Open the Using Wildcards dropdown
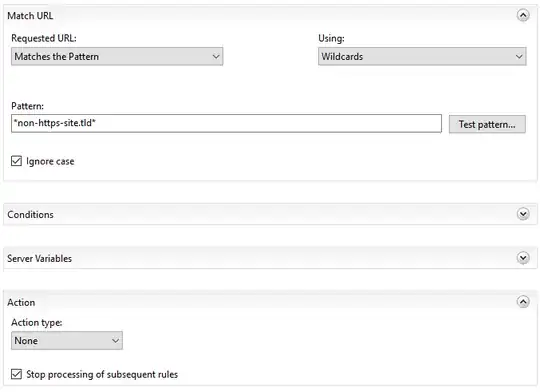The image size is (540, 392). tap(422, 56)
